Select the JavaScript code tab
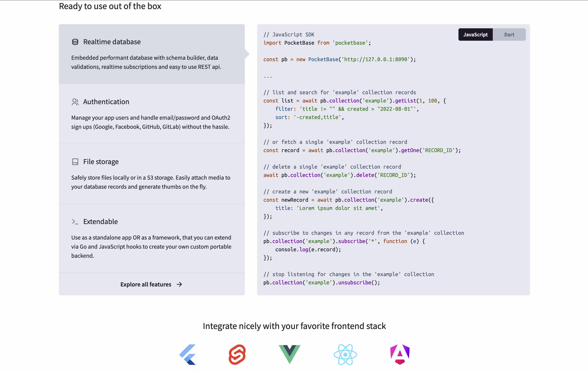This screenshot has width=588, height=372. (x=475, y=35)
